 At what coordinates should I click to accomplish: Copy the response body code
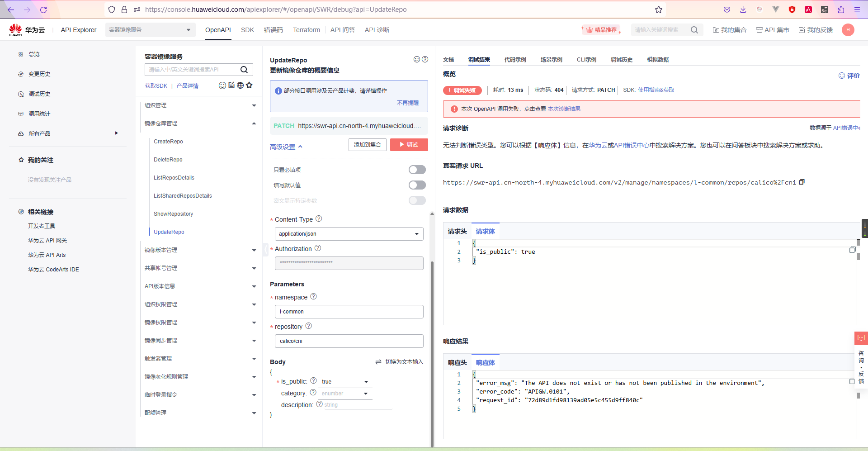pyautogui.click(x=852, y=381)
